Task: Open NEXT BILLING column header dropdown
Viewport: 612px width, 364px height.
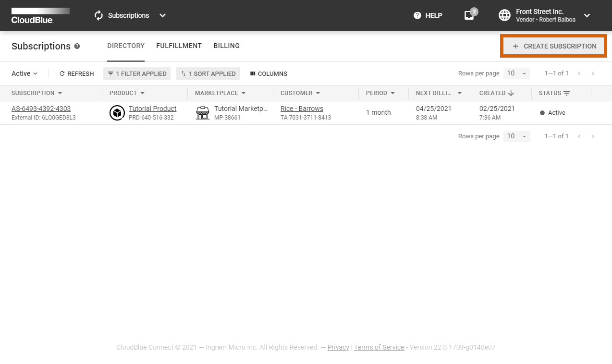Action: tap(460, 93)
